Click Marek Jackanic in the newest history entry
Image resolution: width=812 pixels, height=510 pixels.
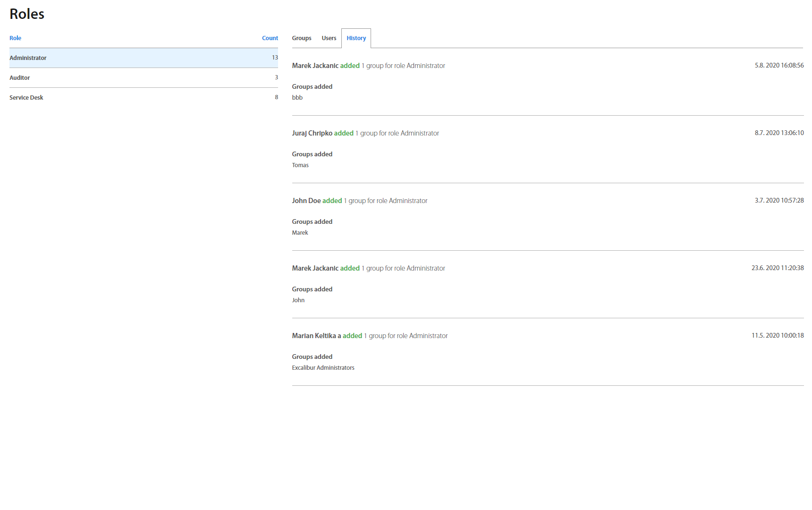(x=315, y=66)
